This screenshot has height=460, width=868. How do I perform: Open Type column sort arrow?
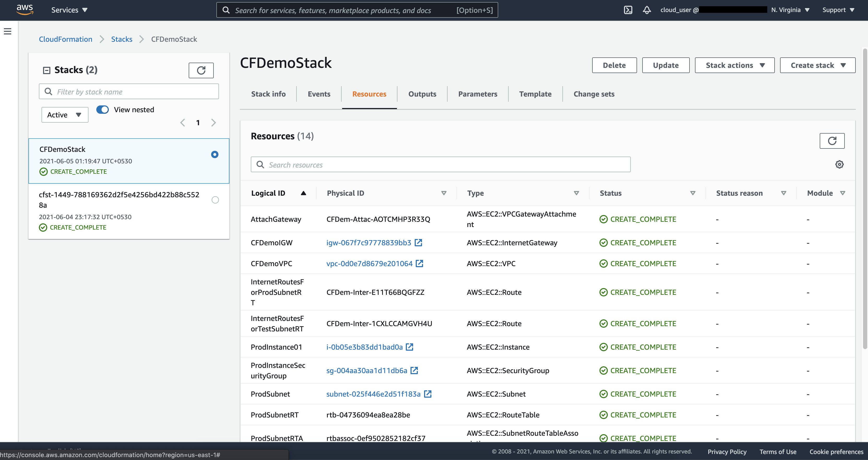(x=576, y=193)
